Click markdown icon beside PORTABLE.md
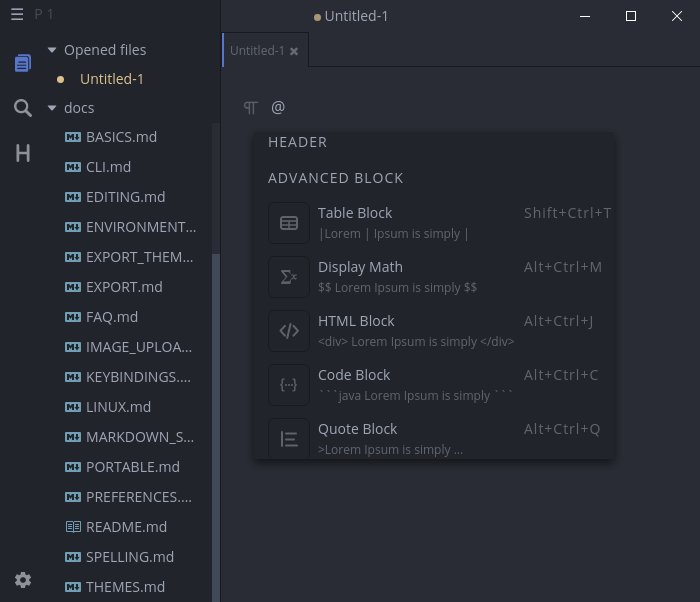This screenshot has height=602, width=700. click(x=73, y=467)
